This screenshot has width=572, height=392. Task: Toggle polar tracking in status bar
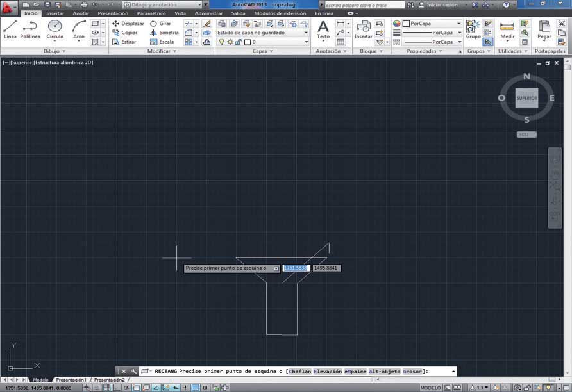[126, 388]
